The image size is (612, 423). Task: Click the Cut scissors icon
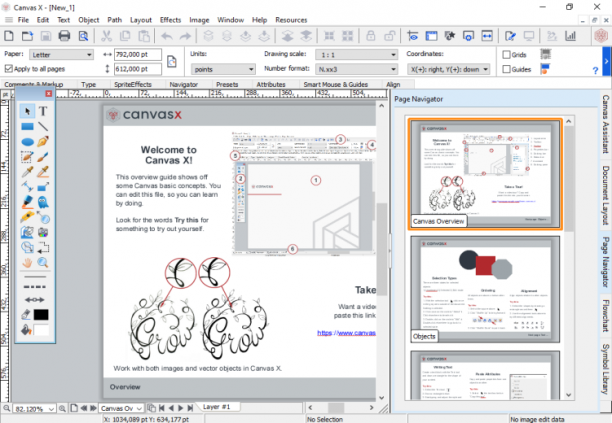[106, 36]
